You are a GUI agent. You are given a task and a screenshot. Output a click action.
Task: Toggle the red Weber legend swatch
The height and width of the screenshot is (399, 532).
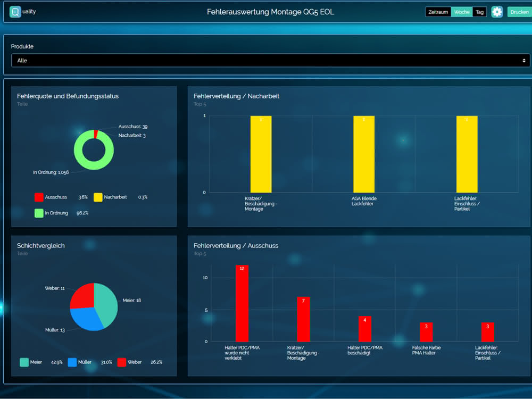[122, 362]
